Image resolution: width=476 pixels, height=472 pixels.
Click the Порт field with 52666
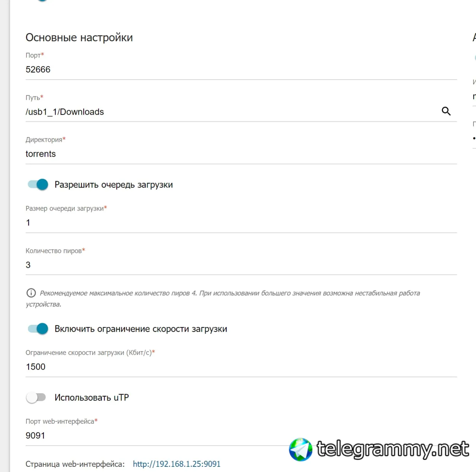(241, 70)
